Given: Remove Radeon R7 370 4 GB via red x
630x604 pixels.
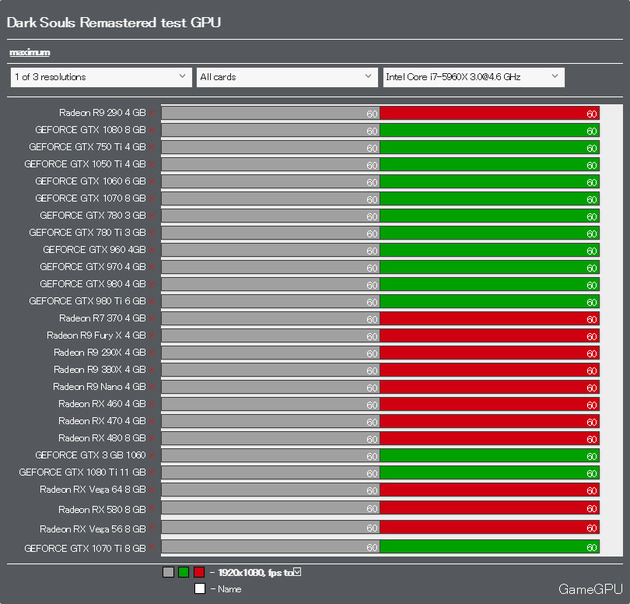Looking at the screenshot, I should click(152, 319).
